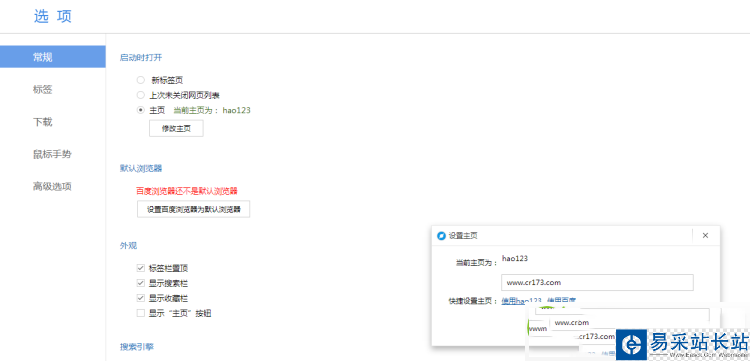Uncheck the 标签栏置顶 checkbox

pos(141,268)
